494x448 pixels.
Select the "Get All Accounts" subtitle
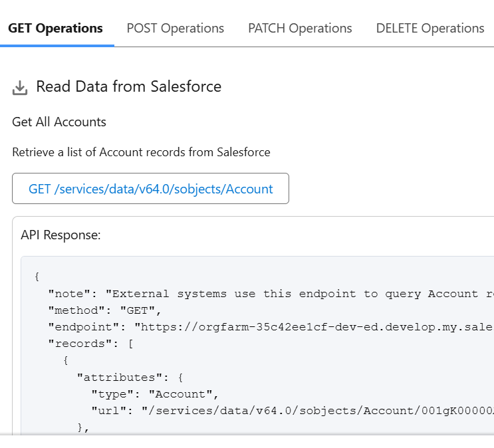click(59, 122)
